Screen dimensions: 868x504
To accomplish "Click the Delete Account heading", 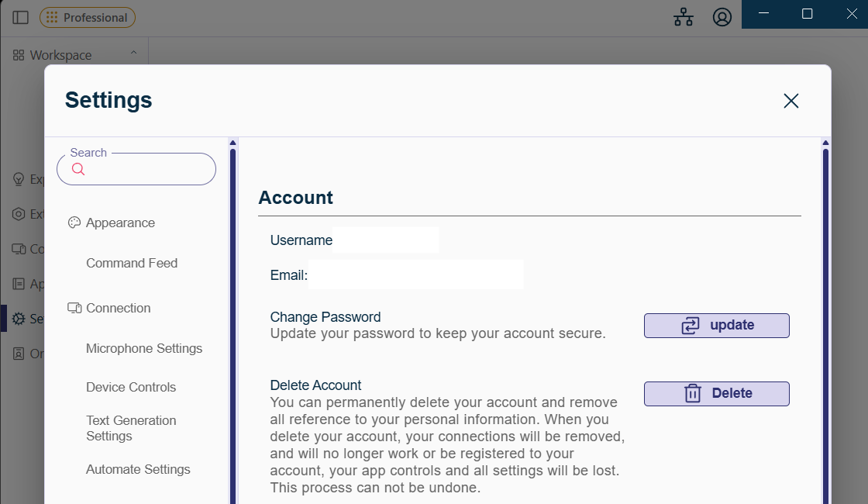I will (315, 385).
